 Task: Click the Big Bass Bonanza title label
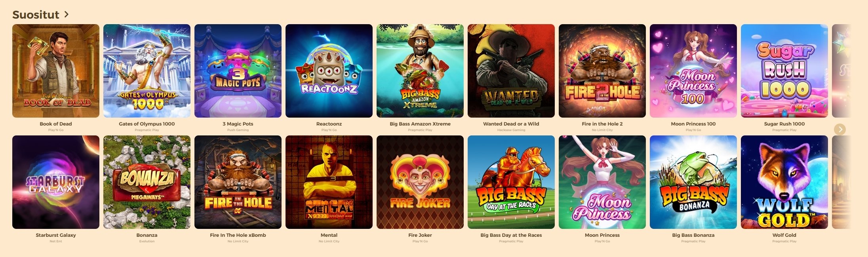click(693, 235)
